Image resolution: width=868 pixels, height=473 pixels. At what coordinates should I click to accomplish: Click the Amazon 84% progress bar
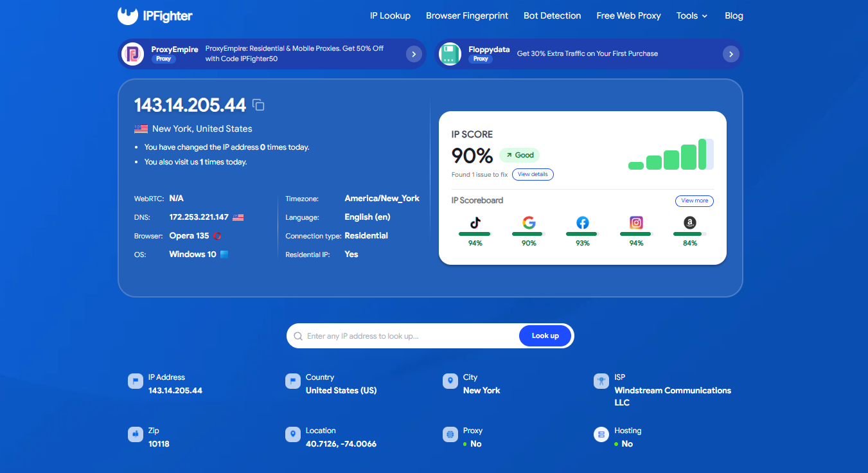690,234
